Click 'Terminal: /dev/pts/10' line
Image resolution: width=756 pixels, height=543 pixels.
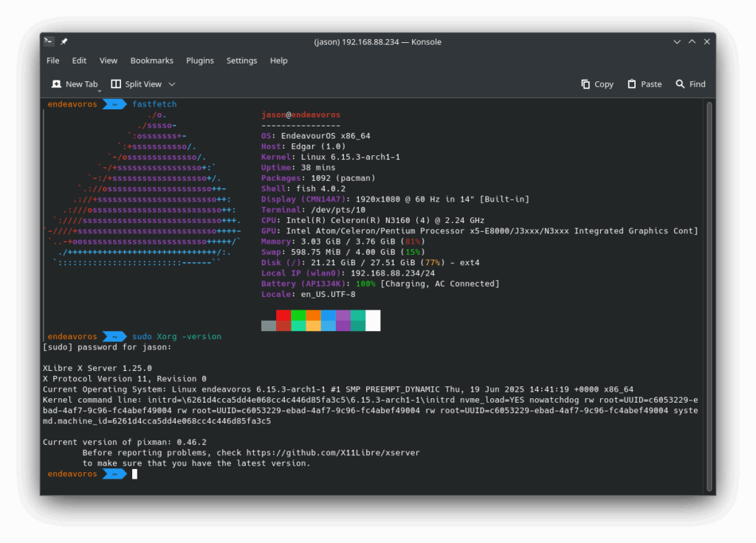(313, 210)
